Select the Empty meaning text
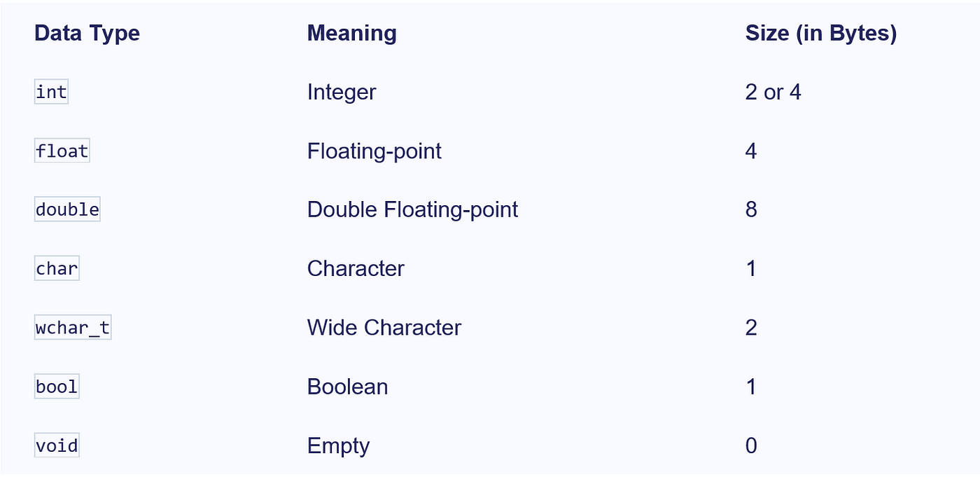Image resolution: width=980 pixels, height=484 pixels. point(338,445)
